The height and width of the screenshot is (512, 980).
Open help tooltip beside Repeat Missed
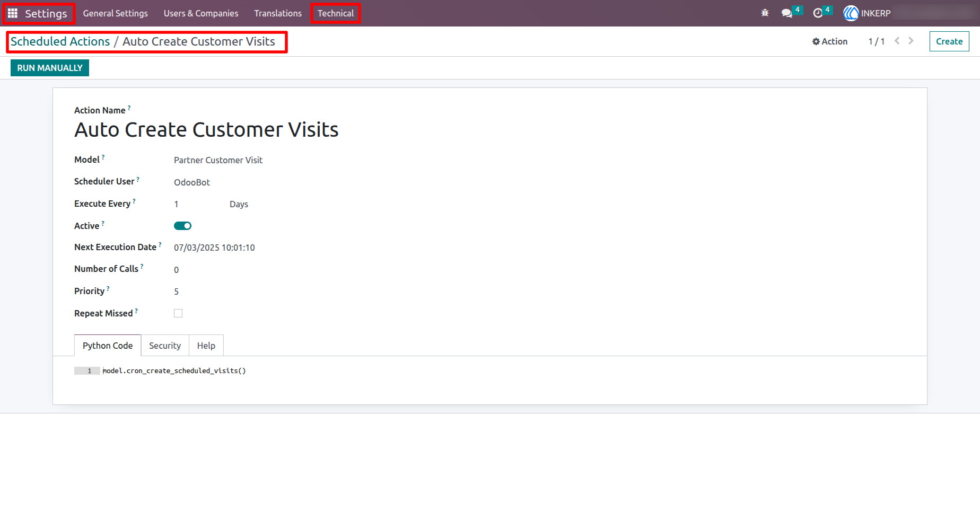click(x=136, y=311)
